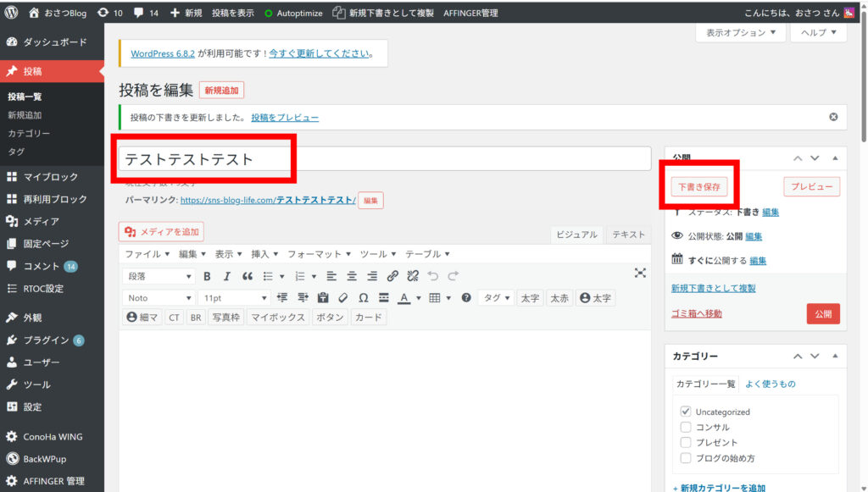Clear formatting eraser icon

(x=343, y=298)
